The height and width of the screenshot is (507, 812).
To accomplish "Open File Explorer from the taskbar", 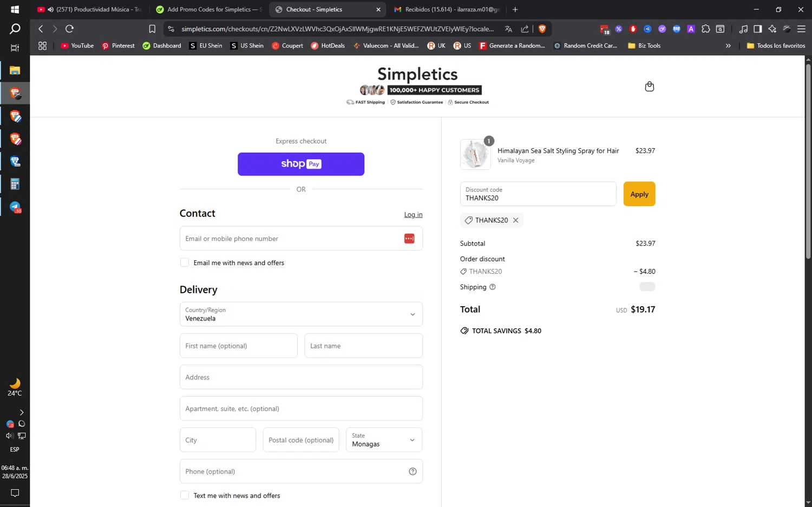I will (15, 70).
